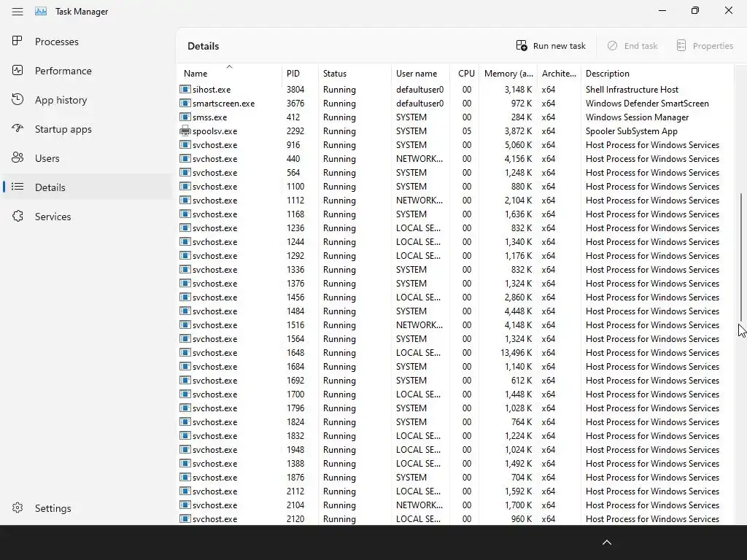Click the Run new task button
This screenshot has width=747, height=560.
(550, 46)
